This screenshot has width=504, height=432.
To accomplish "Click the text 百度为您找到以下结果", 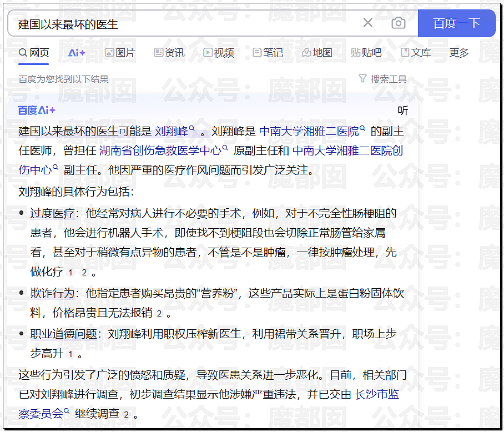I will click(63, 79).
